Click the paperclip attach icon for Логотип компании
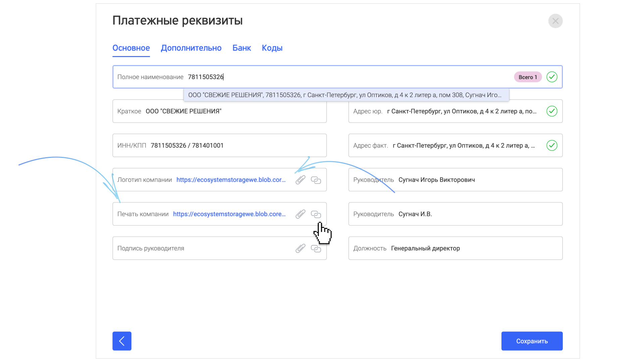The image size is (644, 362). [301, 180]
